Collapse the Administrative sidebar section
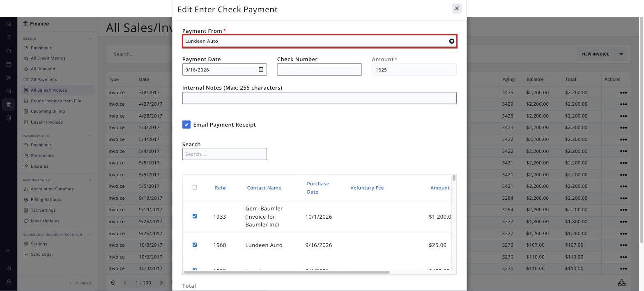This screenshot has height=291, width=644. pos(90,180)
